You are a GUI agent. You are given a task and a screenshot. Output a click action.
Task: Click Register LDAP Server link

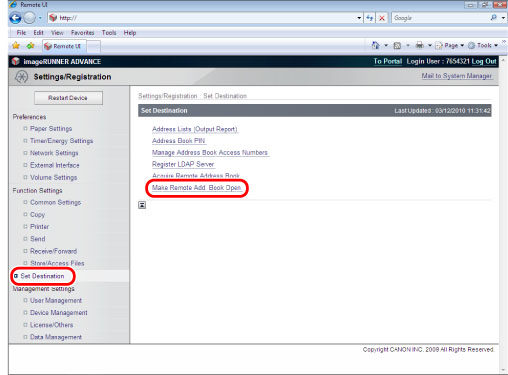click(183, 164)
